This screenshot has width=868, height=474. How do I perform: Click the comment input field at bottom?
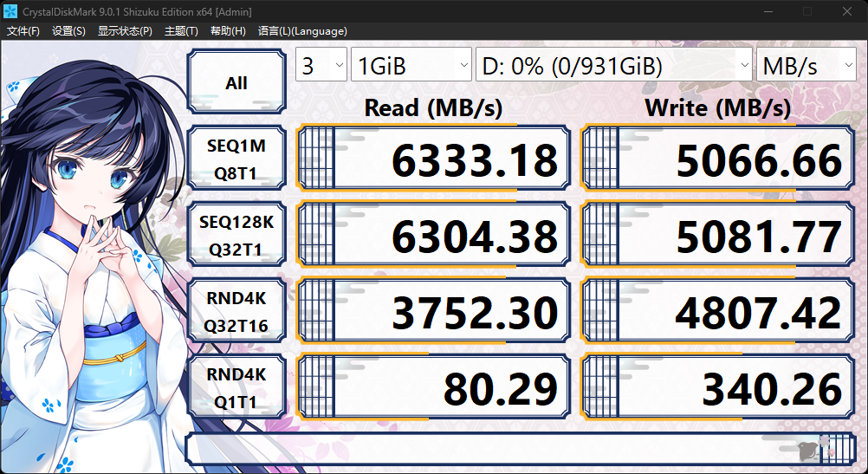coord(521,449)
